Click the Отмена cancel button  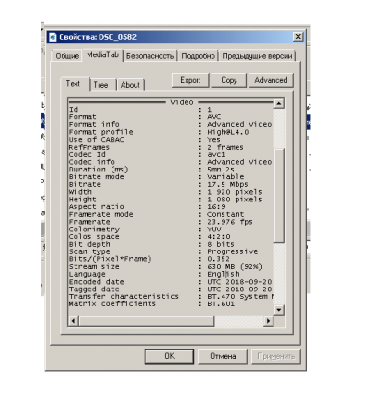pos(223,356)
